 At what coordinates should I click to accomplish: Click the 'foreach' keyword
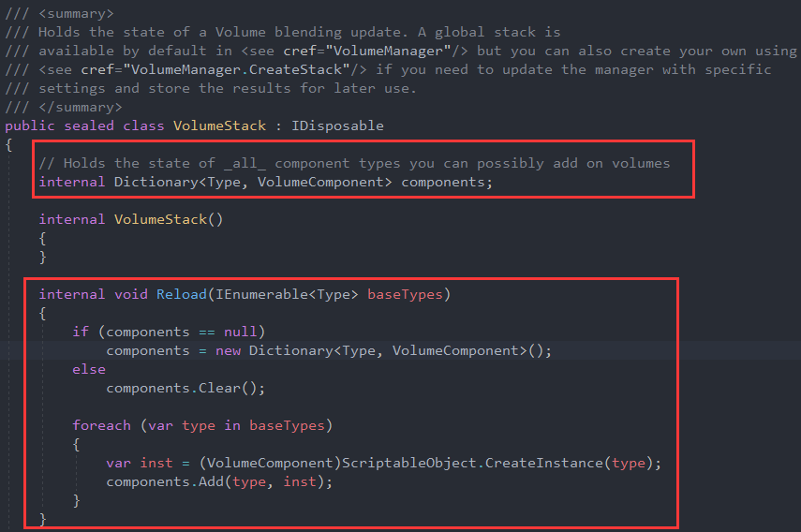(102, 426)
